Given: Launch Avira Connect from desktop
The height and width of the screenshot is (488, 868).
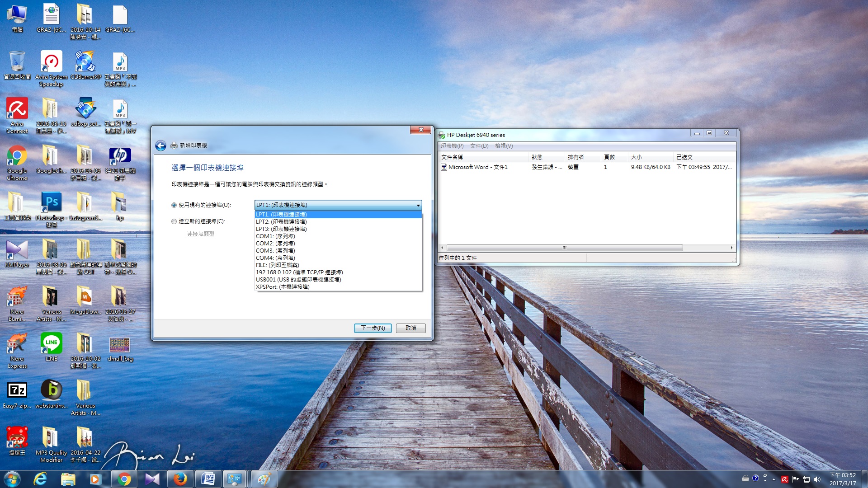Looking at the screenshot, I should [x=17, y=116].
